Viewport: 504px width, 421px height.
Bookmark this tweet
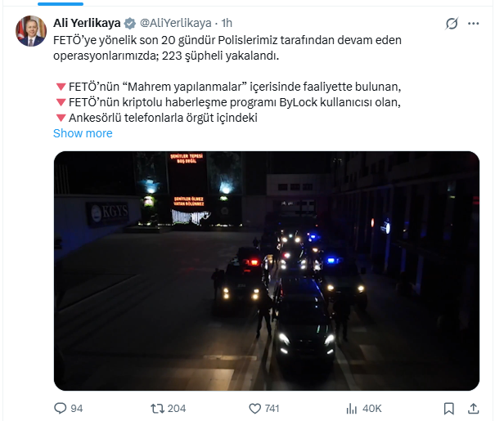point(449,409)
